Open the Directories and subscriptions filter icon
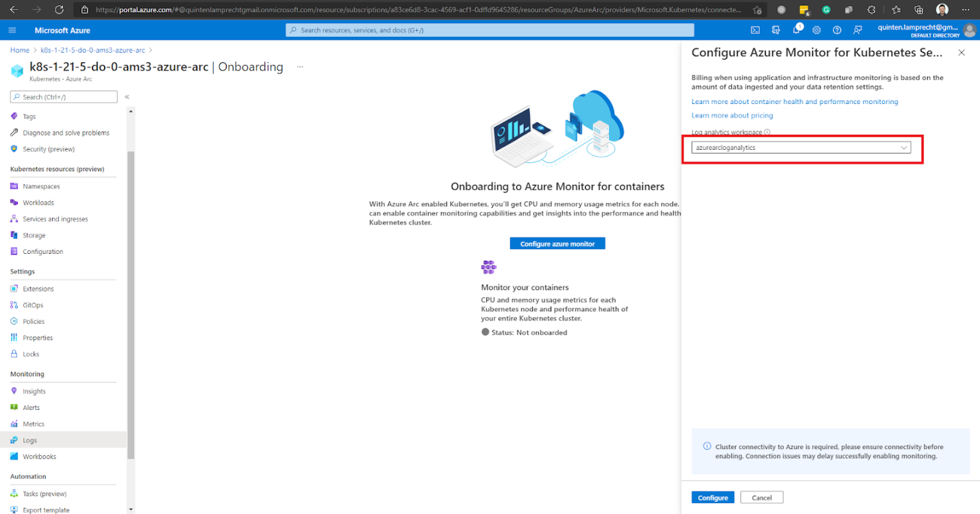This screenshot has height=514, width=980. 776,30
